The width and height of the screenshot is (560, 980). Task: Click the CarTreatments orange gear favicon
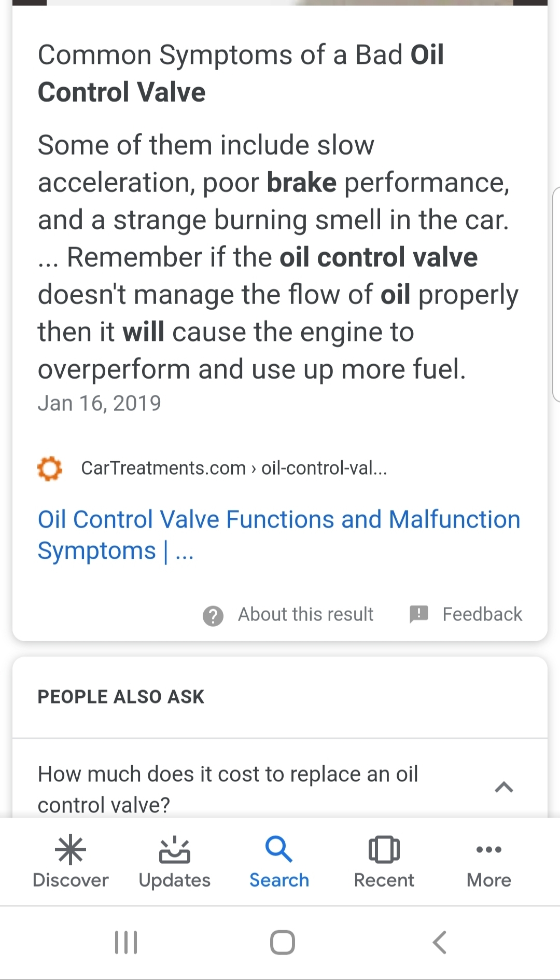tap(50, 468)
